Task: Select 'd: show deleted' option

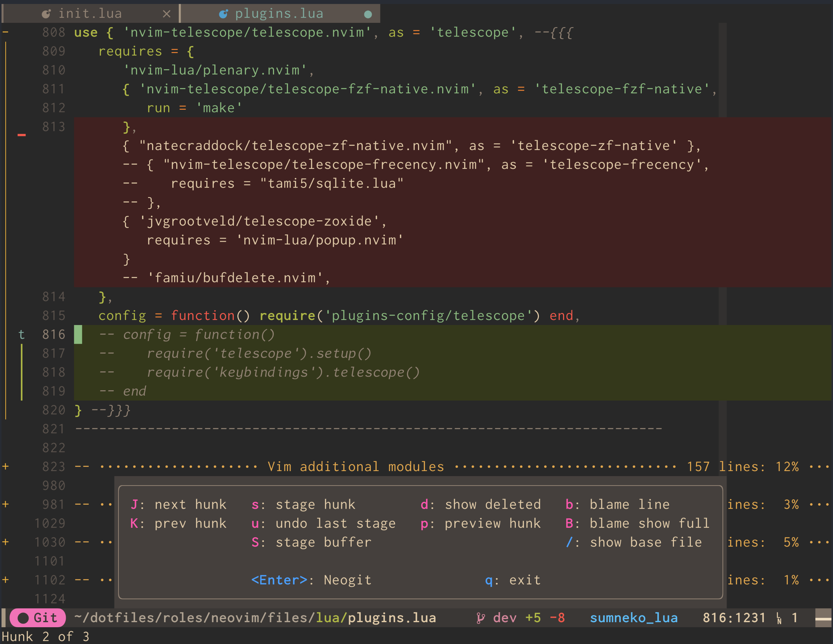Action: pos(480,504)
